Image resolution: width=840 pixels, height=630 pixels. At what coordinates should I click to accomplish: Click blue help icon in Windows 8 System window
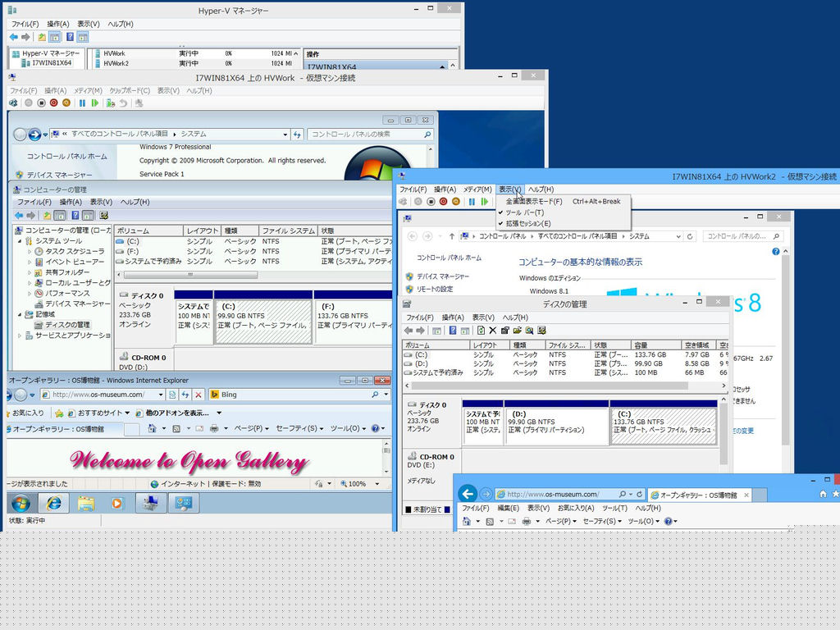775,251
